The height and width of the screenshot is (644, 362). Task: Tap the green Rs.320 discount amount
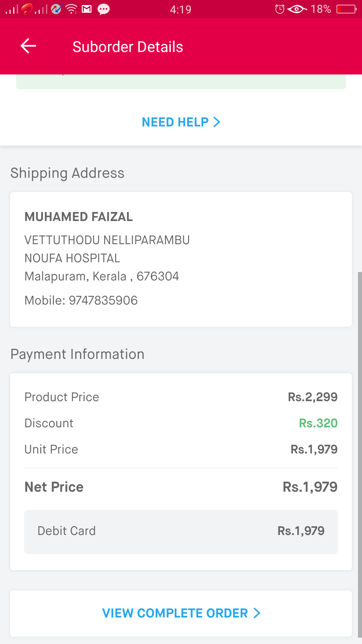pyautogui.click(x=318, y=423)
